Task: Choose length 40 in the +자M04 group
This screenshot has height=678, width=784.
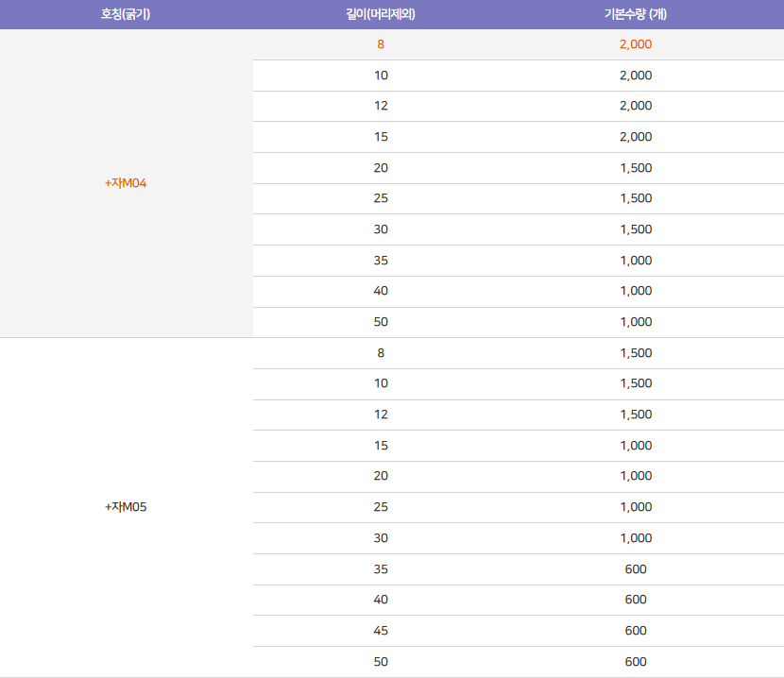Action: pyautogui.click(x=381, y=291)
